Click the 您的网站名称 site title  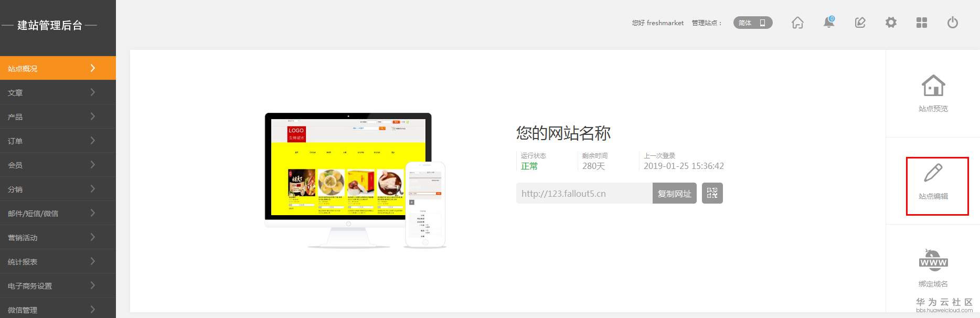pos(563,133)
